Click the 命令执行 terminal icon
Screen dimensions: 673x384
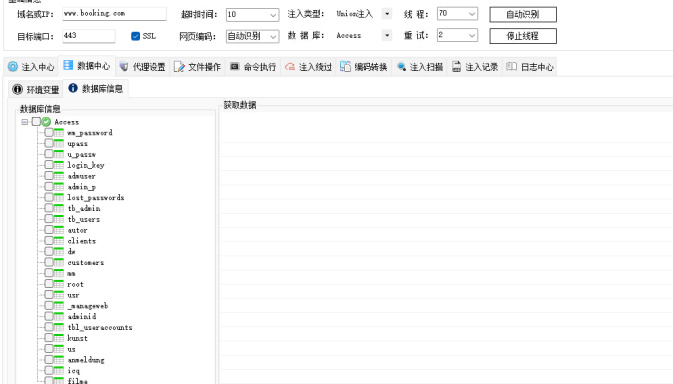coord(234,67)
